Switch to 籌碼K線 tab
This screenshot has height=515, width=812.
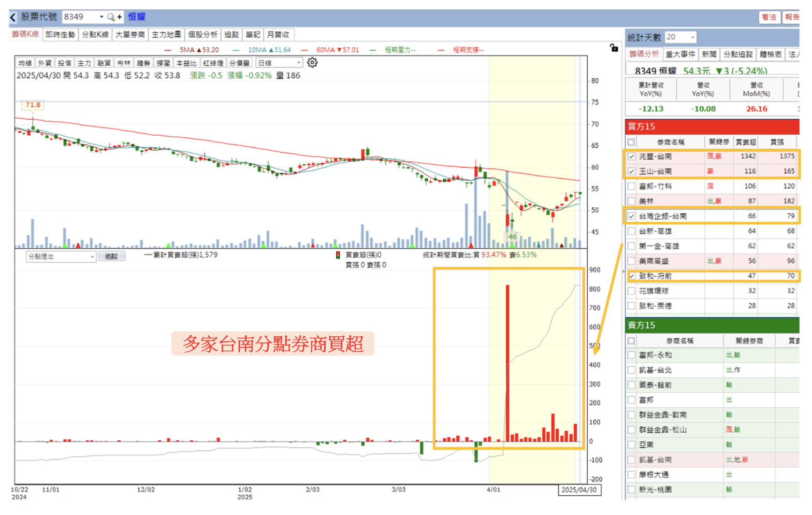tap(25, 34)
